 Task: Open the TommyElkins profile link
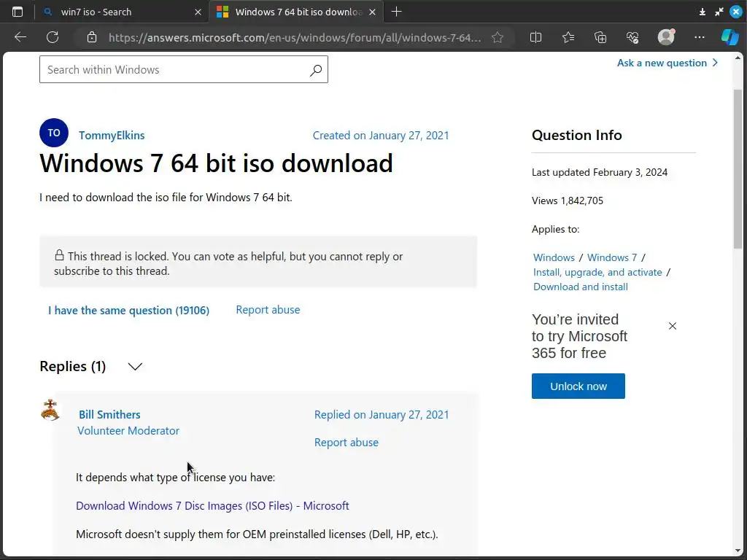pyautogui.click(x=112, y=135)
